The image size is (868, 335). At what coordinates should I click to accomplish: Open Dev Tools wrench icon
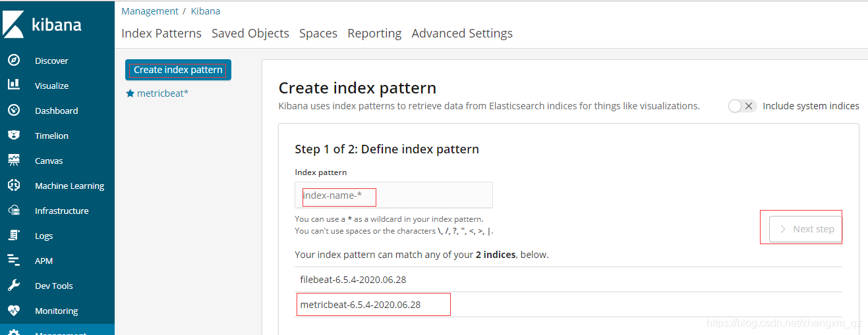[14, 286]
